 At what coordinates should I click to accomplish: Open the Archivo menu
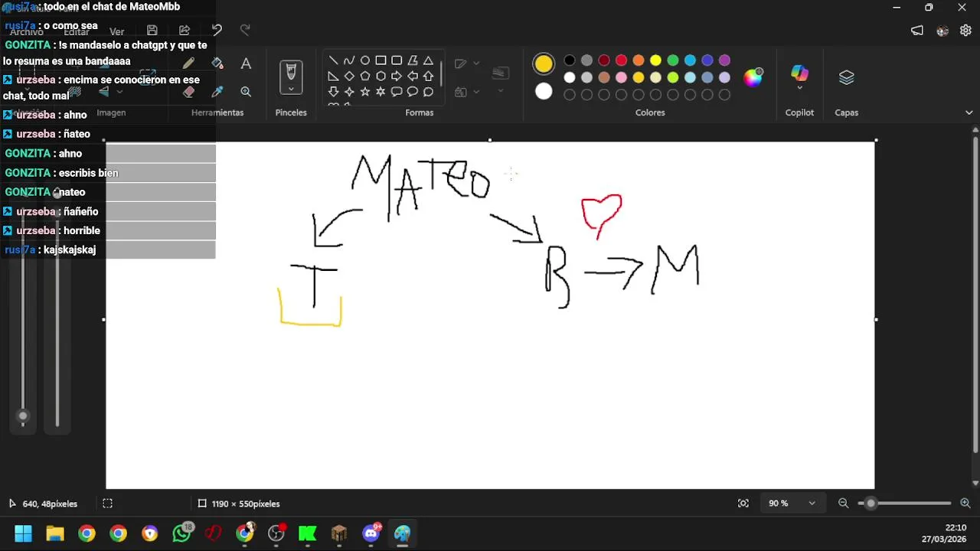(27, 32)
